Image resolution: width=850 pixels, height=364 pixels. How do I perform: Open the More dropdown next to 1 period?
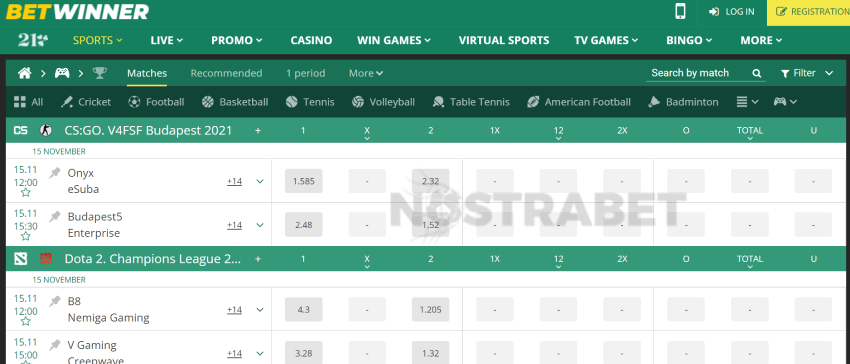pos(366,73)
